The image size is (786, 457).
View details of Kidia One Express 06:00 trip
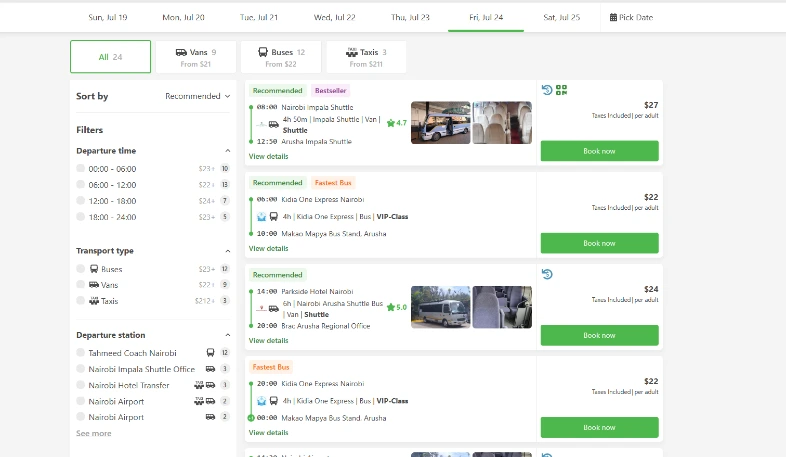[268, 248]
